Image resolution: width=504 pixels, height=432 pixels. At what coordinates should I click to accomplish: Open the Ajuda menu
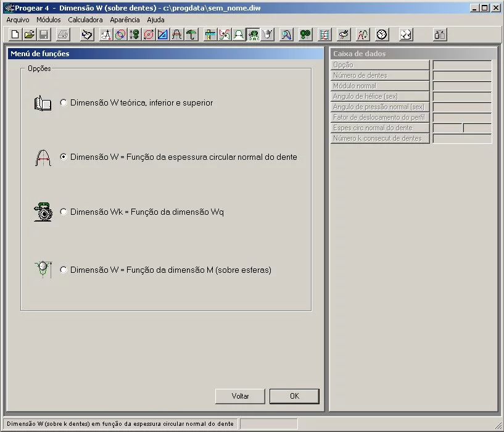point(155,20)
